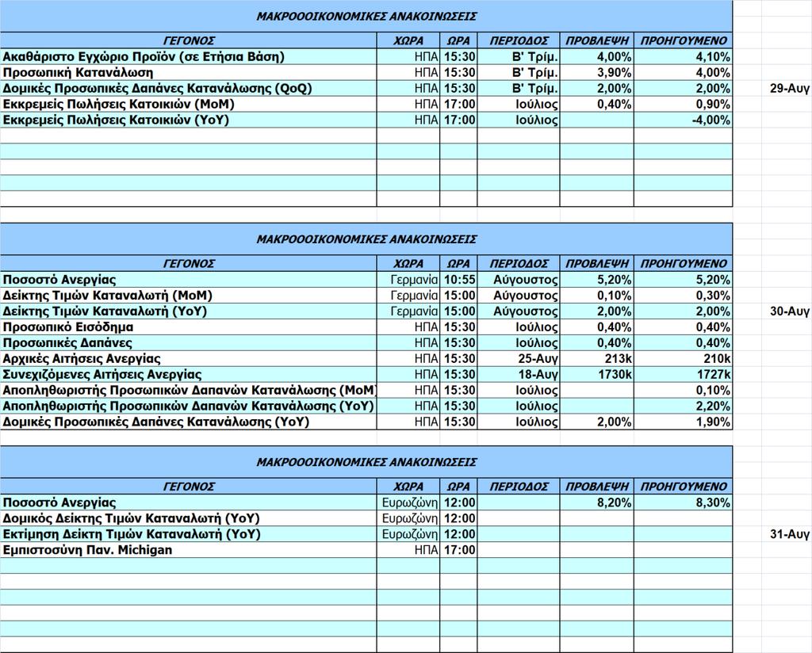Click 'Εκκρεμείς Πωλήσεις Κατοικιών (MoM)' cell

[x=189, y=104]
